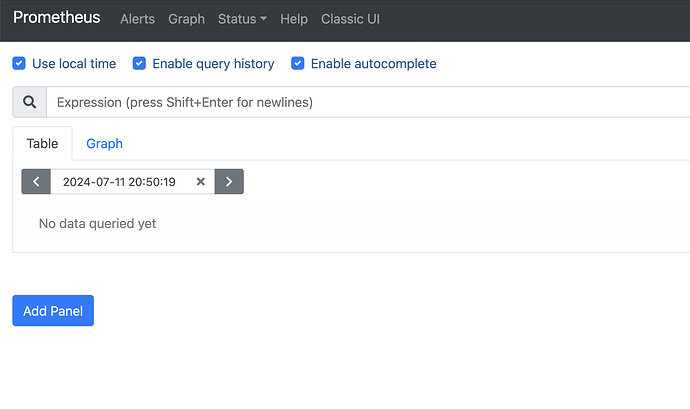This screenshot has height=409, width=690.
Task: Switch to Classic UI
Action: point(350,19)
